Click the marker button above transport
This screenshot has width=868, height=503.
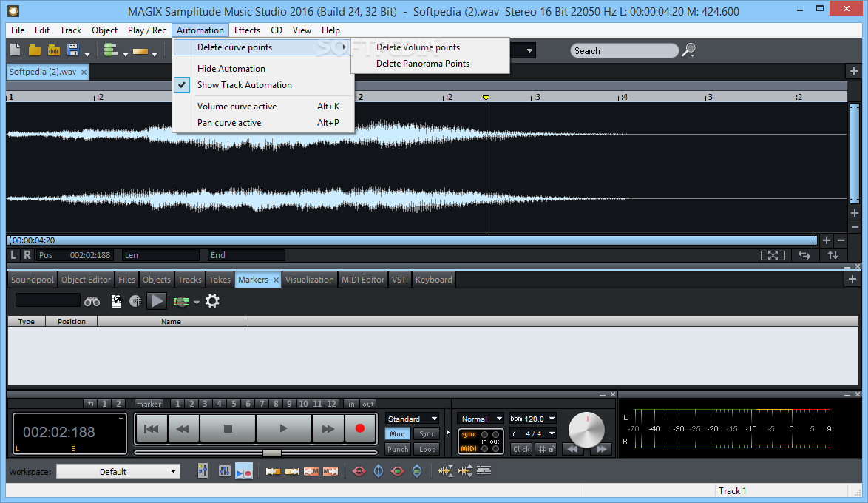click(x=149, y=404)
